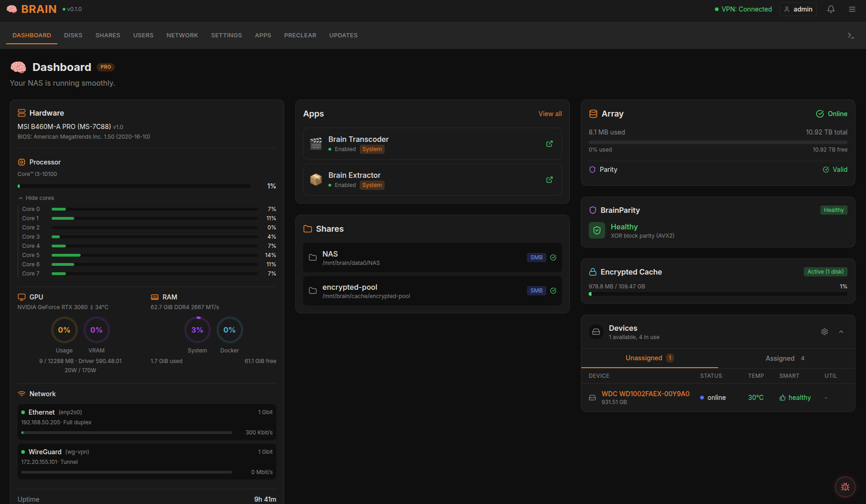This screenshot has height=504, width=866.
Task: Click the terminal icon below the VPN status
Action: (x=851, y=35)
